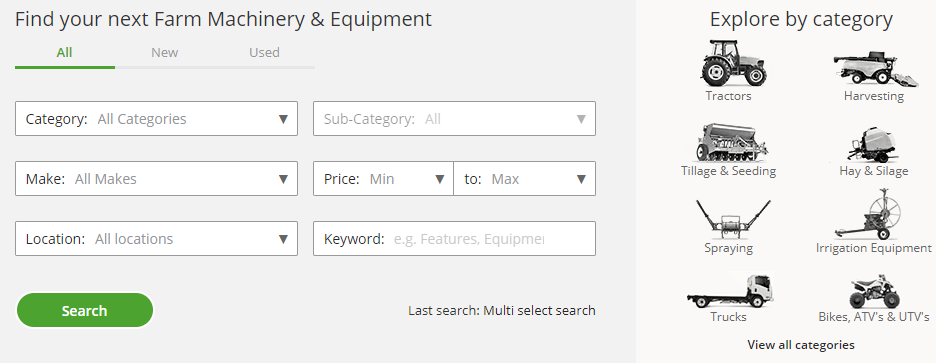Viewport: 936px width, 363px height.
Task: Expand the Location dropdown
Action: coord(156,239)
